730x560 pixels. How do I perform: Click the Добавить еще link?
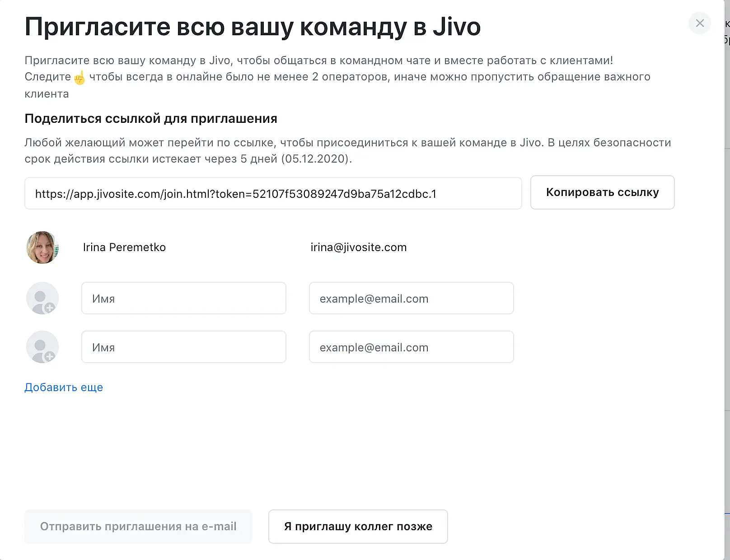click(64, 387)
